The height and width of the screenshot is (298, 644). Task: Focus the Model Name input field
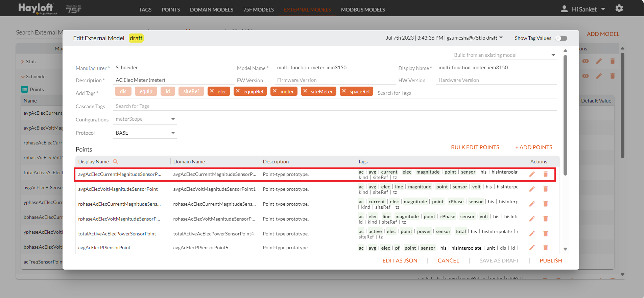click(x=335, y=68)
